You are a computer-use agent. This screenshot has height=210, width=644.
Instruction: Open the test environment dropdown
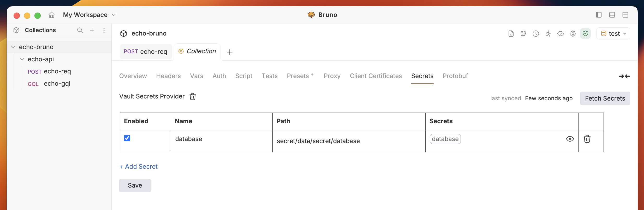[613, 33]
